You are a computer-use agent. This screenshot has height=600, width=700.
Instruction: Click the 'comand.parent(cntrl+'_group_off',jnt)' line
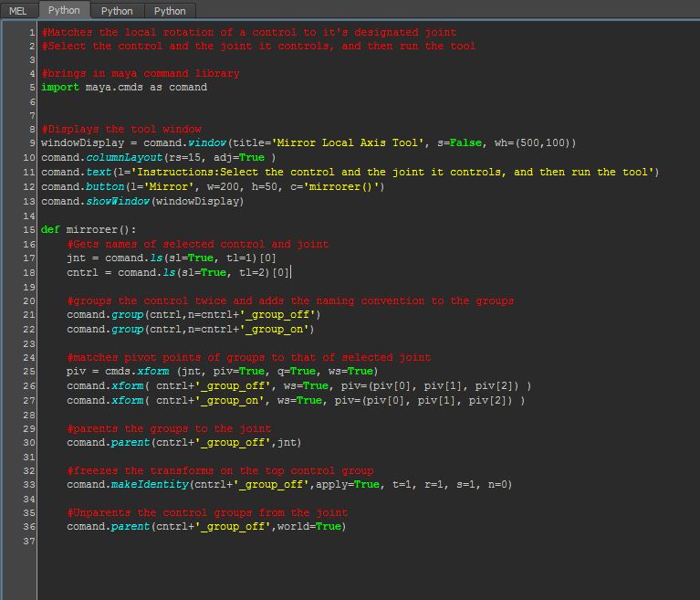[184, 442]
